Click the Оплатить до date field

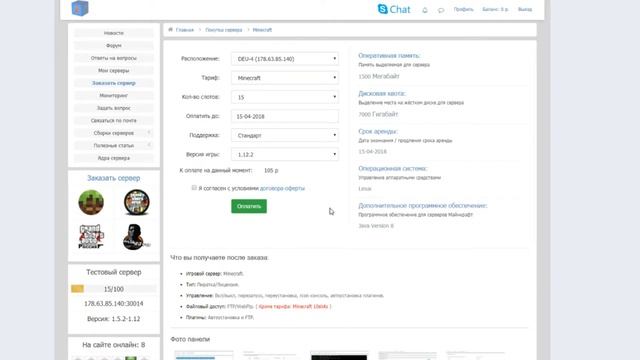point(285,116)
